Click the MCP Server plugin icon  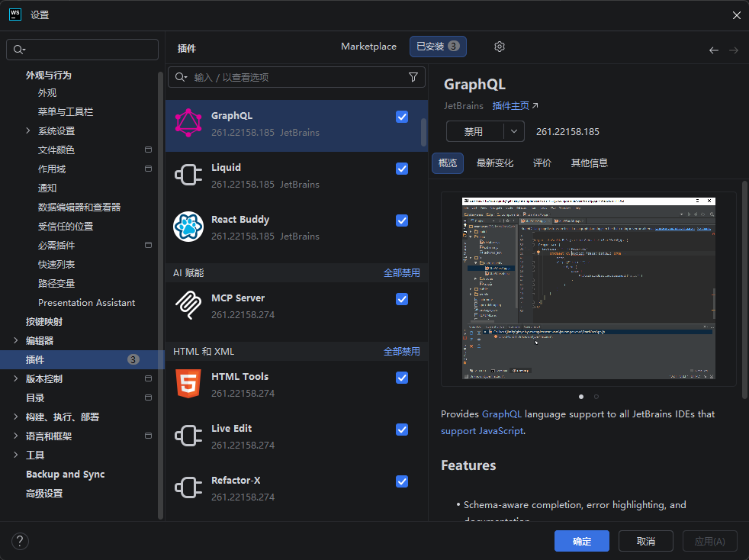pyautogui.click(x=188, y=305)
